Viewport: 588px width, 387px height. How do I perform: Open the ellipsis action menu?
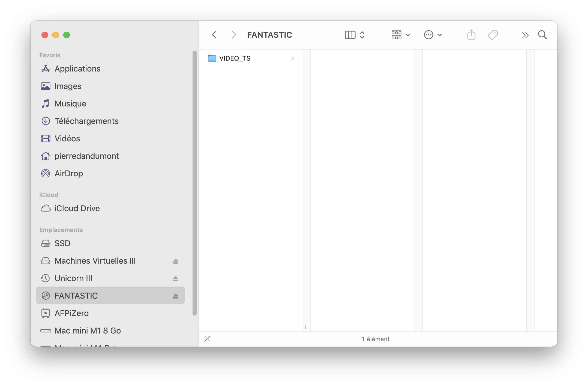point(433,35)
